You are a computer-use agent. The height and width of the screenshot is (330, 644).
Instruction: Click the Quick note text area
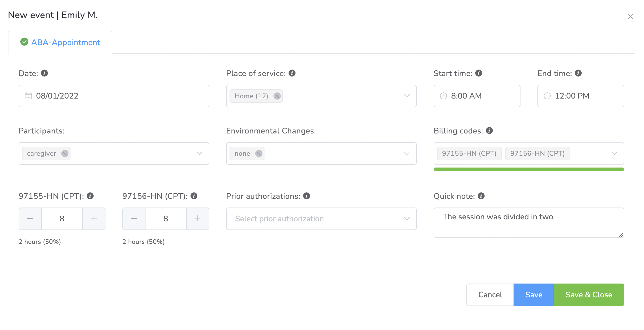pyautogui.click(x=529, y=222)
